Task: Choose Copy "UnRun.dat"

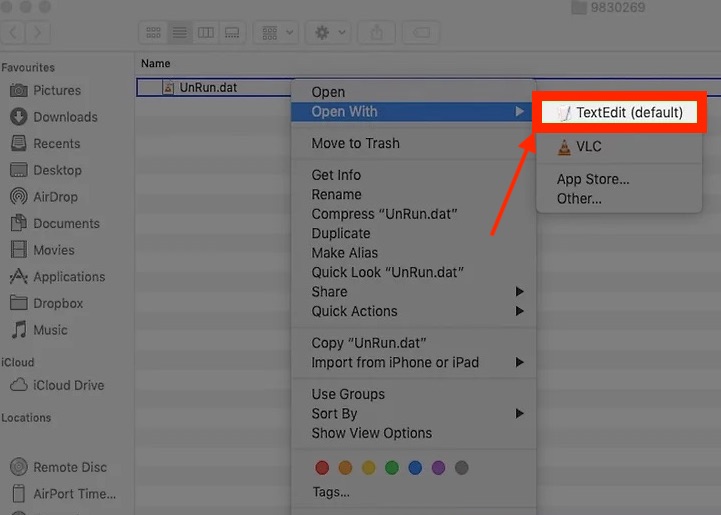Action: pos(413,343)
